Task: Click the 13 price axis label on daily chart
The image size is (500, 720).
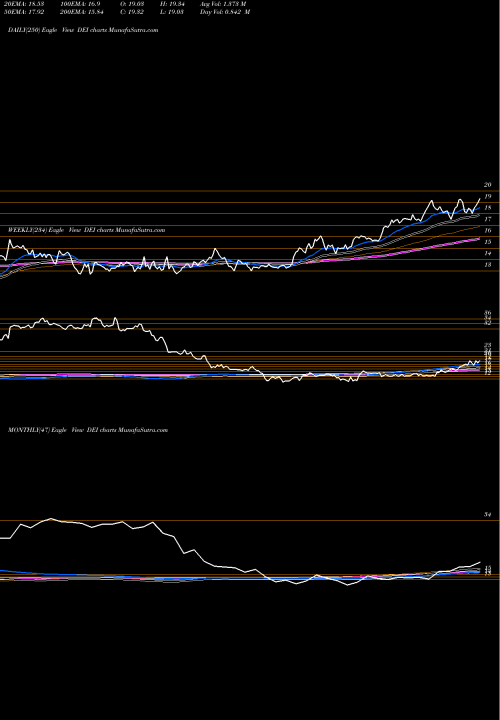Action: pos(488,264)
